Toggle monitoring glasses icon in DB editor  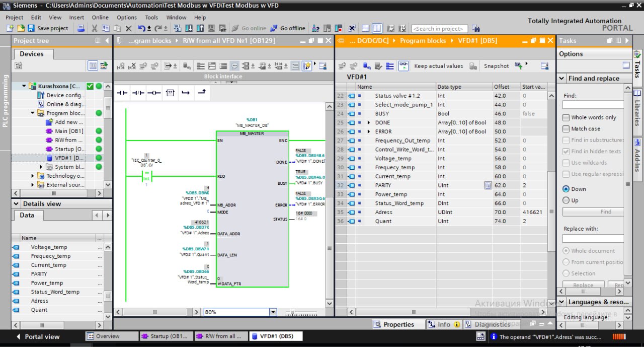404,65
